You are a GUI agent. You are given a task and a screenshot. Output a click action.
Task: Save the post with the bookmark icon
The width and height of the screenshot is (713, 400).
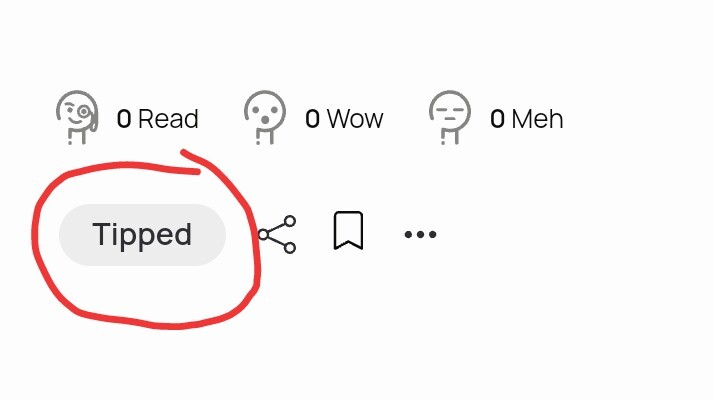(348, 230)
